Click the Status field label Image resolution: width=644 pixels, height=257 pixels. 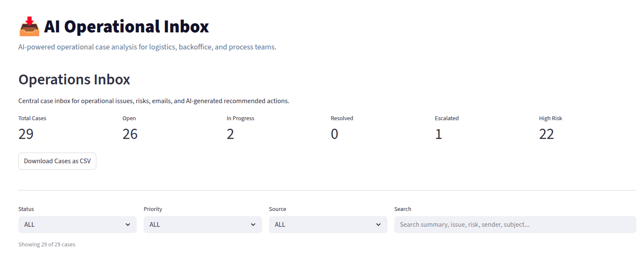coord(26,209)
